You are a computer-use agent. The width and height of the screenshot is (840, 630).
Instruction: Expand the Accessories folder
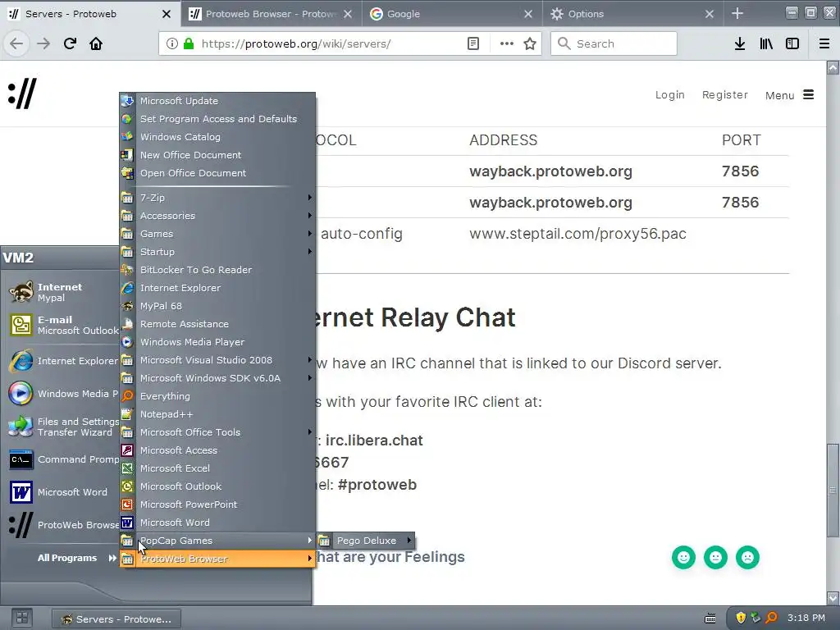pos(217,216)
